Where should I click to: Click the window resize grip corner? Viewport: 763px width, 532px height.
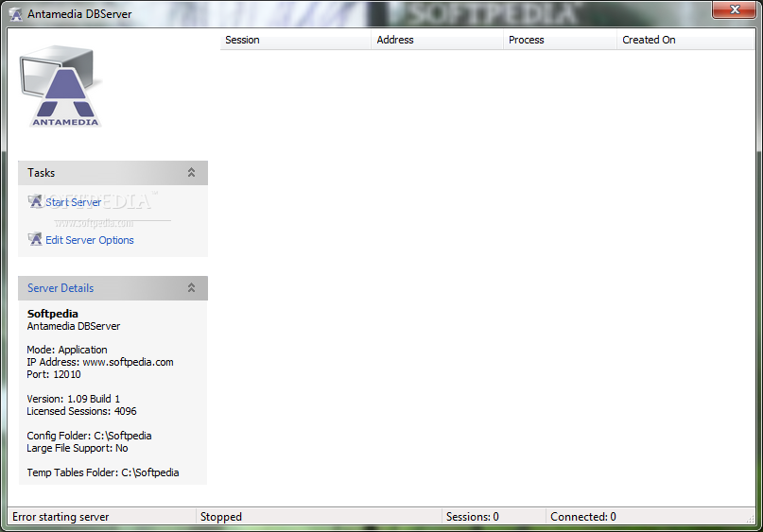point(750,519)
